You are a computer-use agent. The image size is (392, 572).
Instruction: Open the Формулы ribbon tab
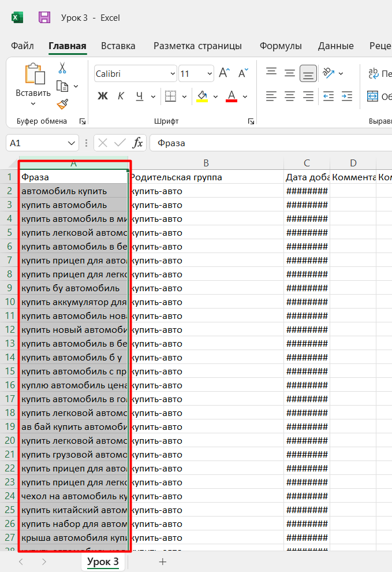(x=281, y=46)
